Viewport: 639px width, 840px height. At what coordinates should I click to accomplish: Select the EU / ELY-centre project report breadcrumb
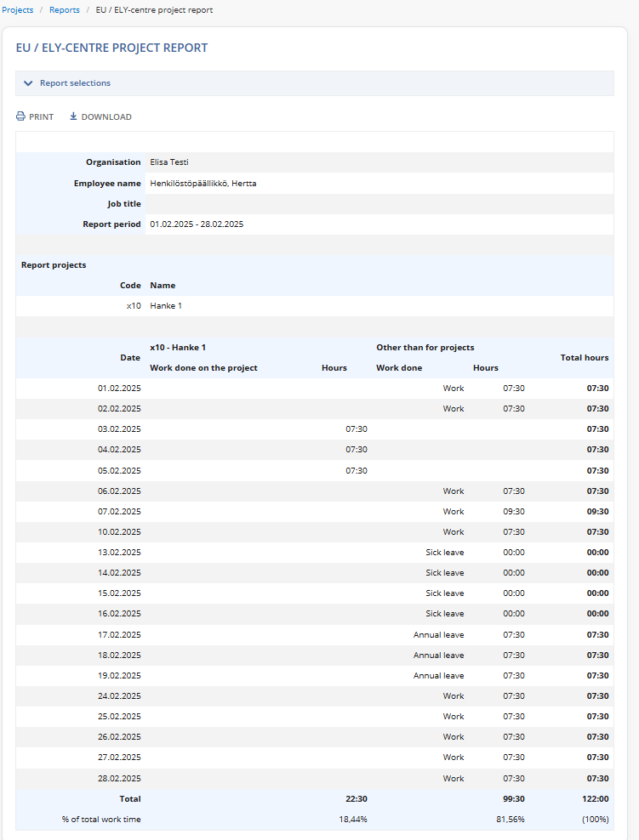pos(154,9)
